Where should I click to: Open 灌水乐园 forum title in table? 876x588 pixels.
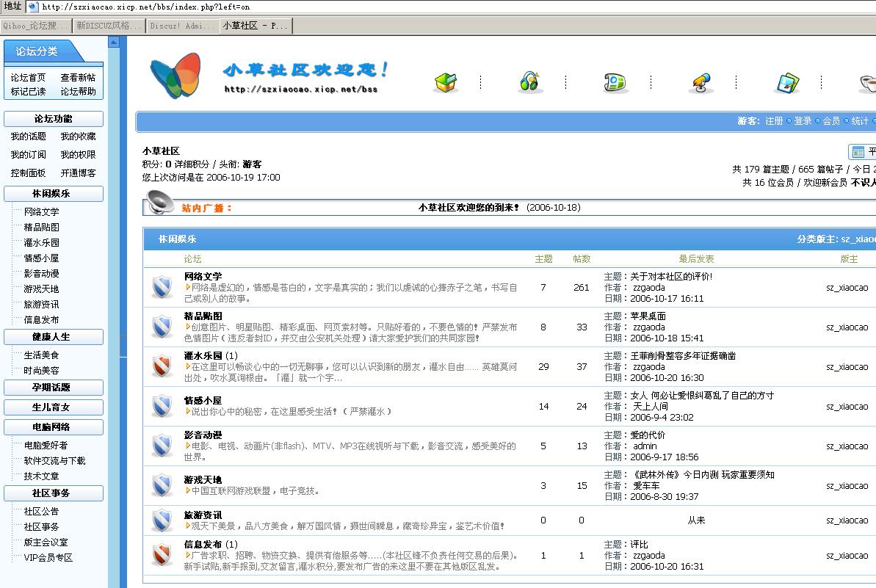(x=203, y=356)
